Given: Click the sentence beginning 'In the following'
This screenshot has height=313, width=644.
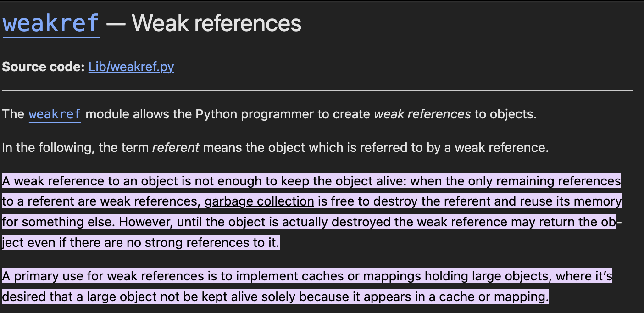Looking at the screenshot, I should (275, 148).
